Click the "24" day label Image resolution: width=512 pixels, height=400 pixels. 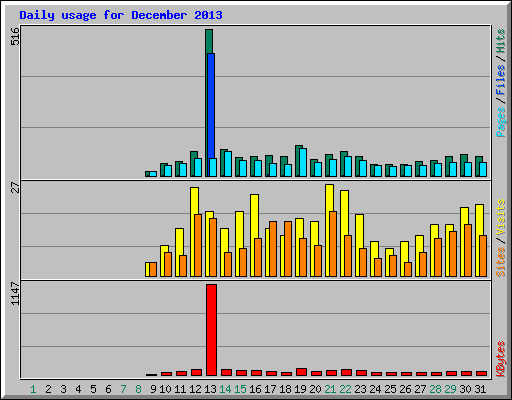375,389
